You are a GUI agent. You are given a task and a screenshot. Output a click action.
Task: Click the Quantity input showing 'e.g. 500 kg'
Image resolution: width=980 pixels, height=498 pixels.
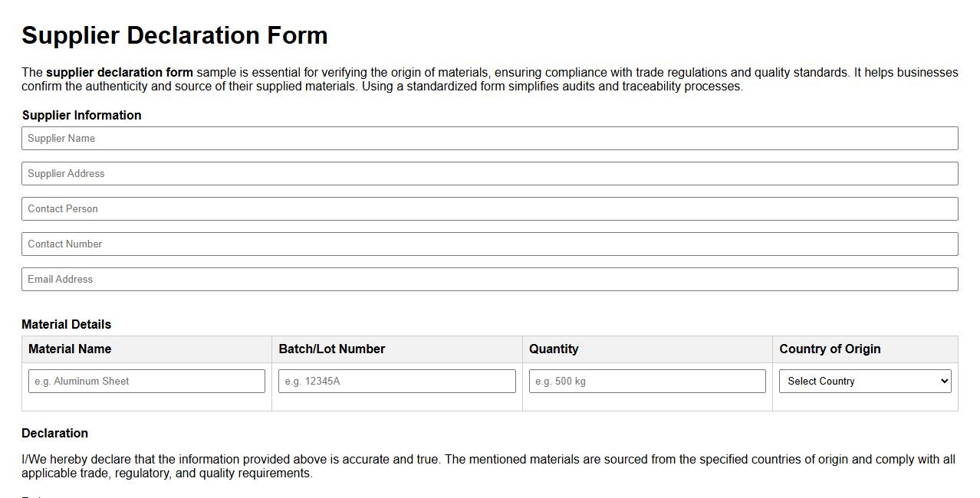coord(647,381)
